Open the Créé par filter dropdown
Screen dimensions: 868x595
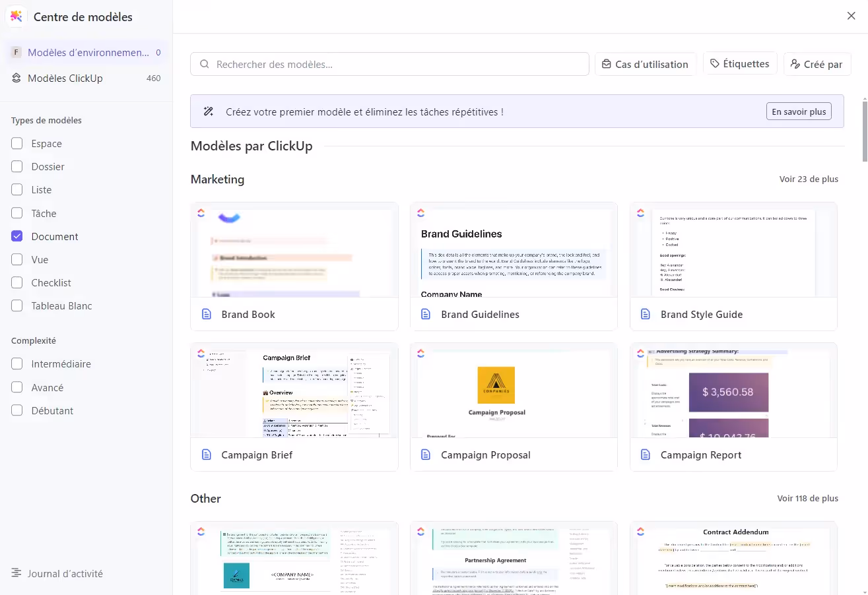coord(817,65)
